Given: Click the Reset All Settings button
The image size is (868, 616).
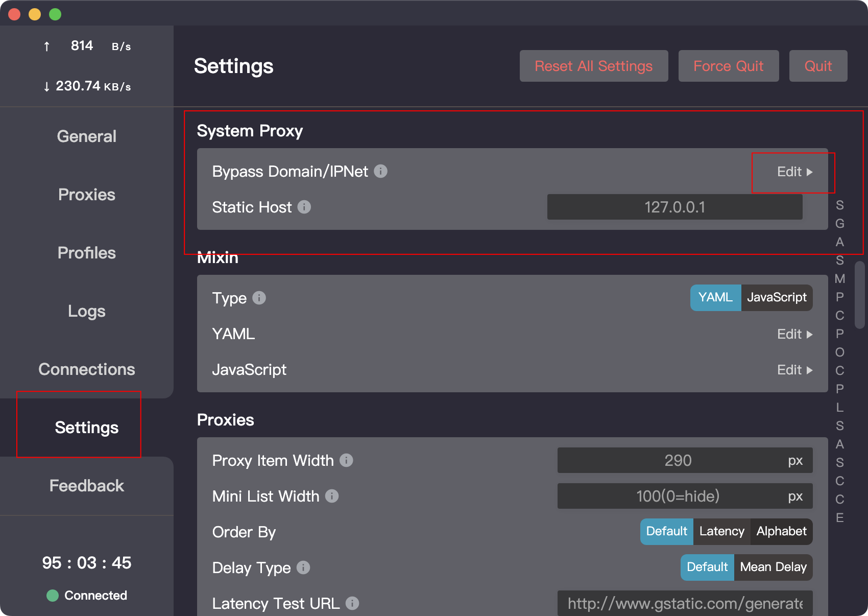Looking at the screenshot, I should click(594, 66).
